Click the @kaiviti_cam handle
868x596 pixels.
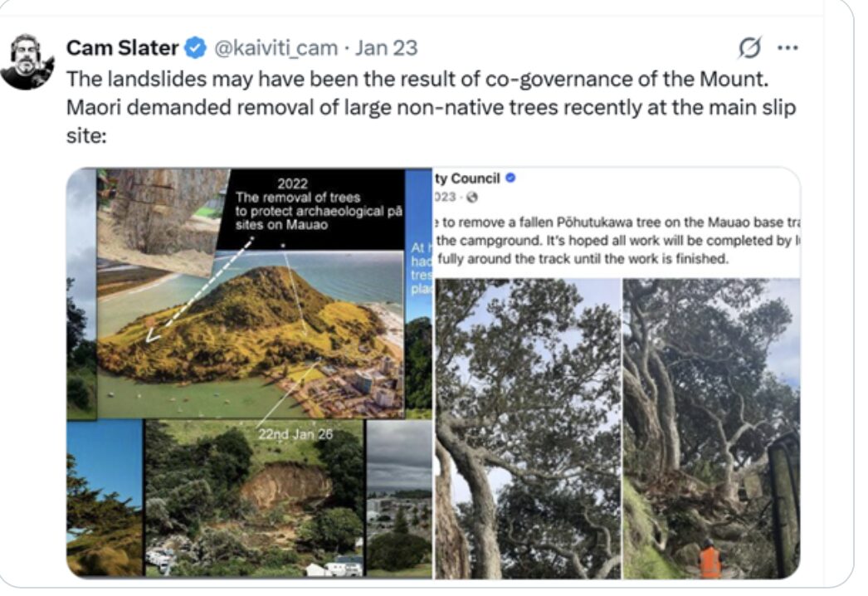point(274,49)
